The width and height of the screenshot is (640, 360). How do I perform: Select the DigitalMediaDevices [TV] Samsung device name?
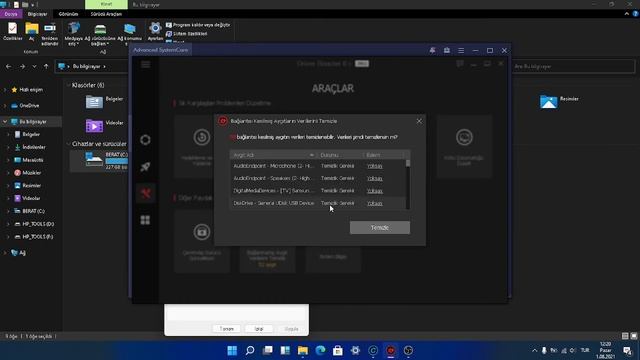point(274,191)
